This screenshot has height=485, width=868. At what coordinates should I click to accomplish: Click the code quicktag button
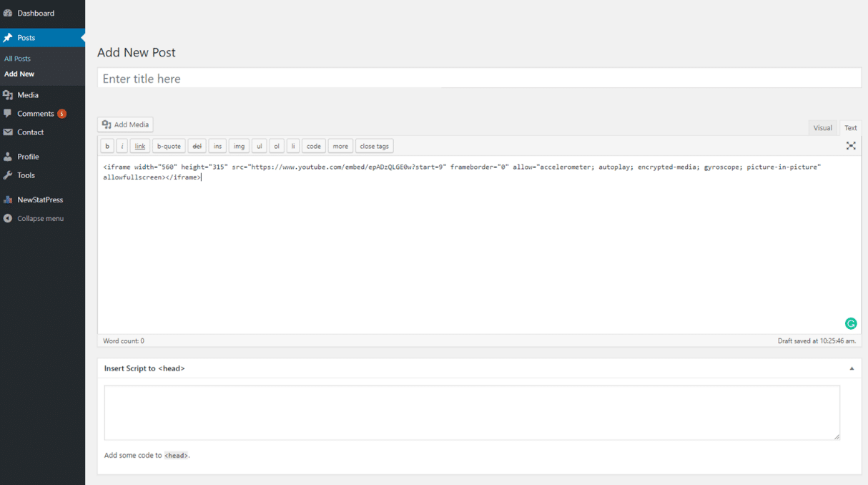pyautogui.click(x=314, y=146)
